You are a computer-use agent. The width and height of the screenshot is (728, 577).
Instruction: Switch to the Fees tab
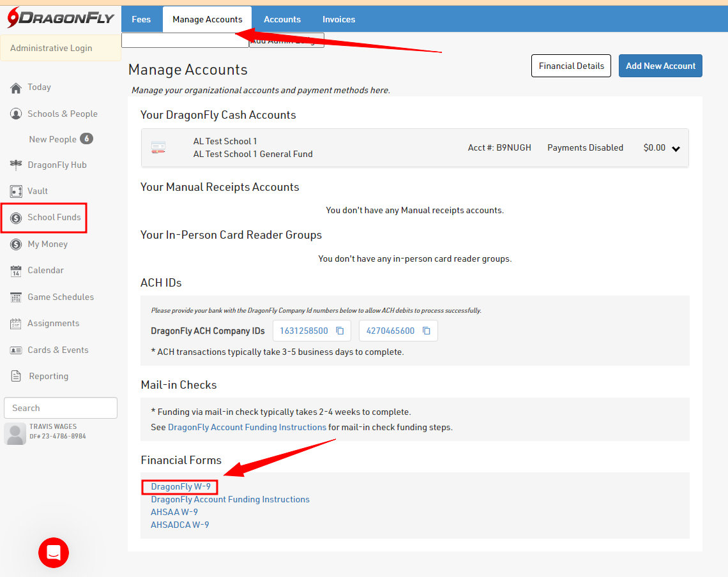point(141,19)
